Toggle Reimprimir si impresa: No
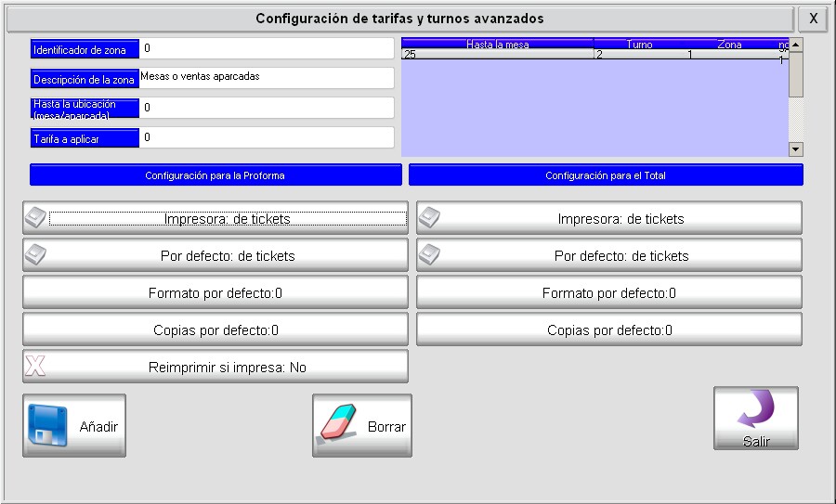The image size is (836, 504). coord(216,366)
